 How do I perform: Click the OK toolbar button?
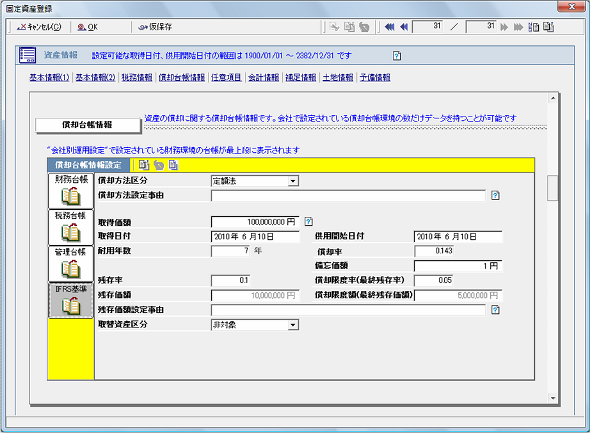88,27
